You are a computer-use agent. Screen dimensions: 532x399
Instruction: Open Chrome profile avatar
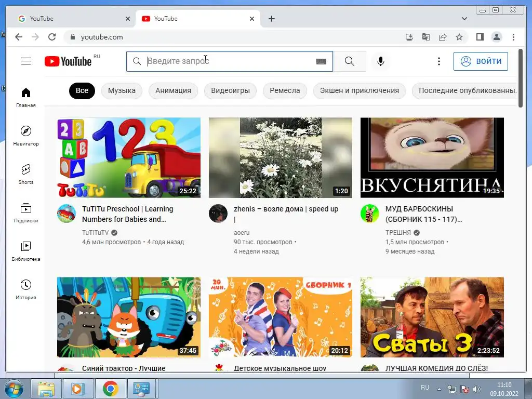coord(496,37)
